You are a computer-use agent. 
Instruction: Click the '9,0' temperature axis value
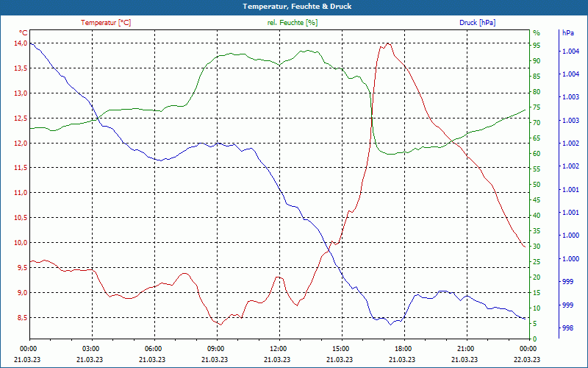click(x=22, y=292)
